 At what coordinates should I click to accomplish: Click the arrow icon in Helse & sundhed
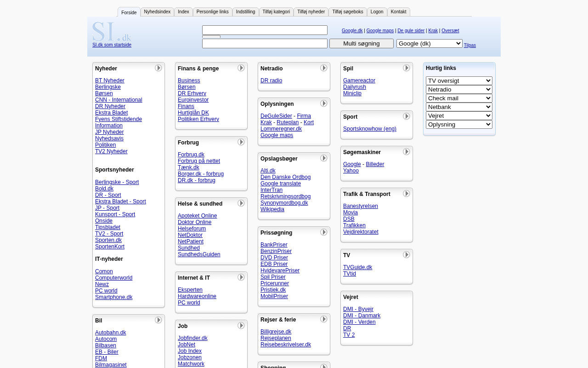coord(241,203)
